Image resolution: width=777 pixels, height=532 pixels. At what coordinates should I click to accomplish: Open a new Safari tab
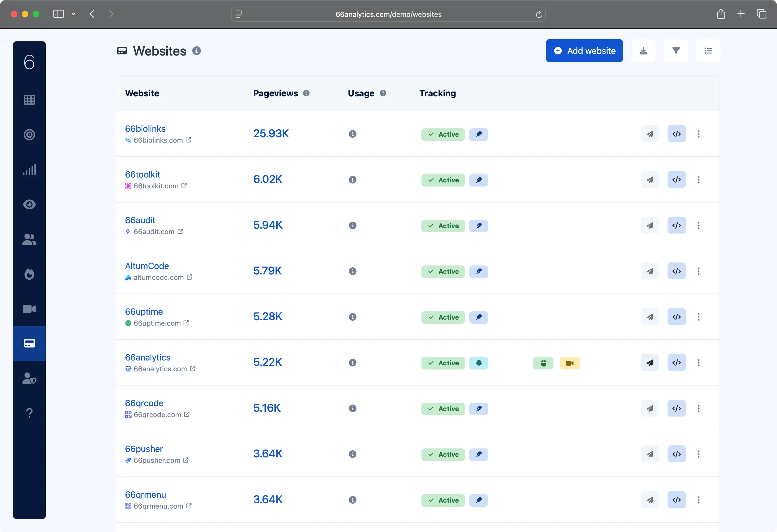pyautogui.click(x=741, y=14)
